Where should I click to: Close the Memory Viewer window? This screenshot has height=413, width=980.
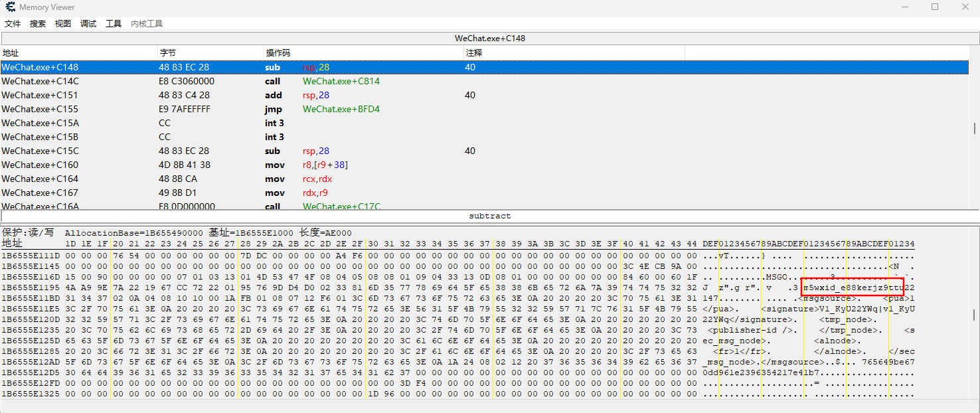(x=965, y=7)
